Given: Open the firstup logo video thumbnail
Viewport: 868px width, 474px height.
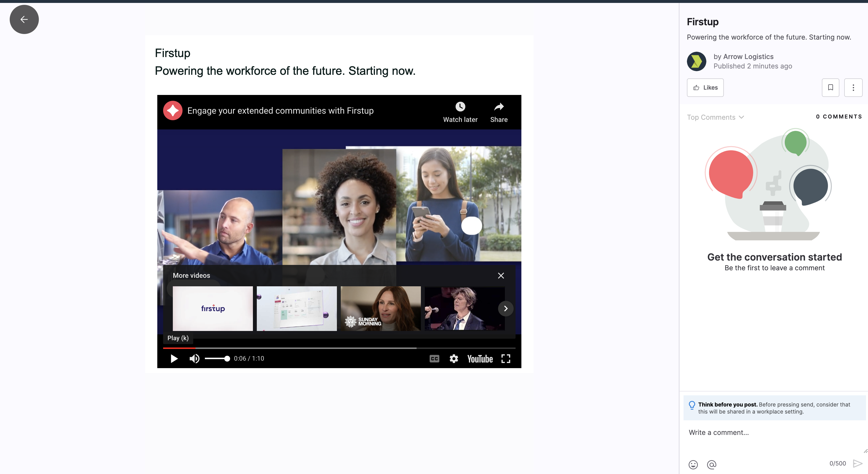Looking at the screenshot, I should [213, 308].
